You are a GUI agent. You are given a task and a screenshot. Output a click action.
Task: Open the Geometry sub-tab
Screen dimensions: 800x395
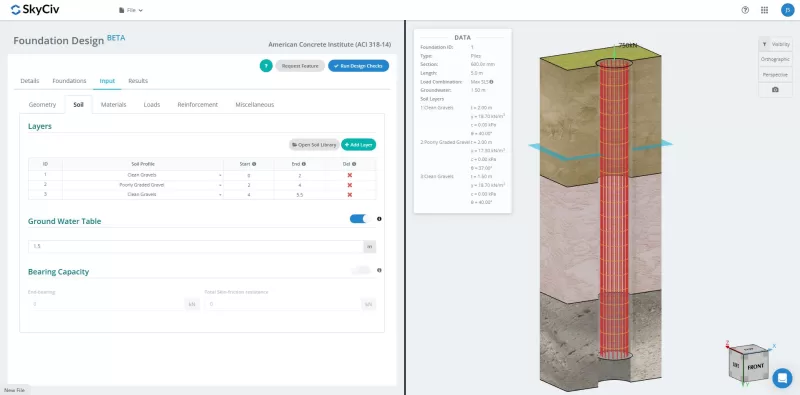[x=42, y=105]
